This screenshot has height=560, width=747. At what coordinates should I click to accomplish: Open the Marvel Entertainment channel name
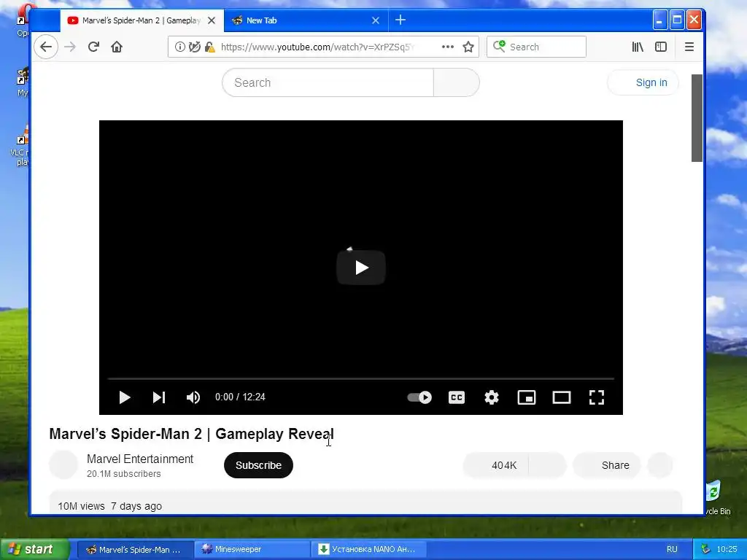[x=140, y=459]
